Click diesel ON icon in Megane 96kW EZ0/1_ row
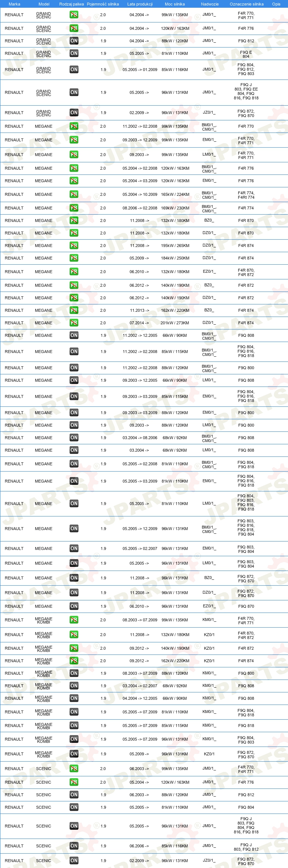The image size is (288, 868). click(74, 606)
